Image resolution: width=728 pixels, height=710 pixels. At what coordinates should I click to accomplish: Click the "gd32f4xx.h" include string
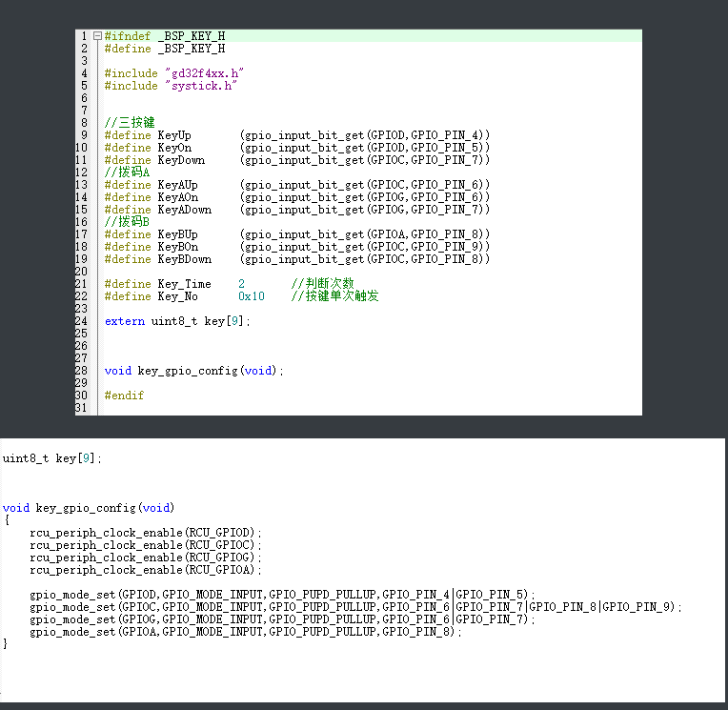tap(204, 73)
